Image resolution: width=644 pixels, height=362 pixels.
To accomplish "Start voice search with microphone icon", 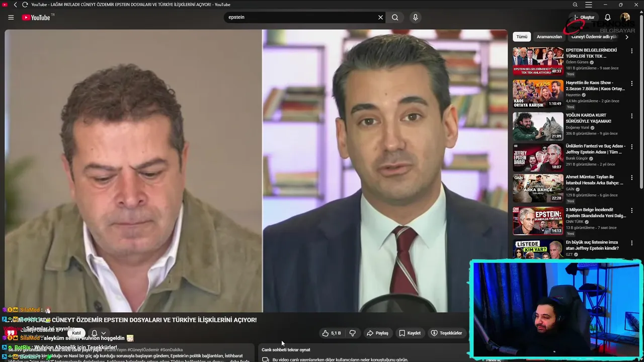I will click(415, 17).
